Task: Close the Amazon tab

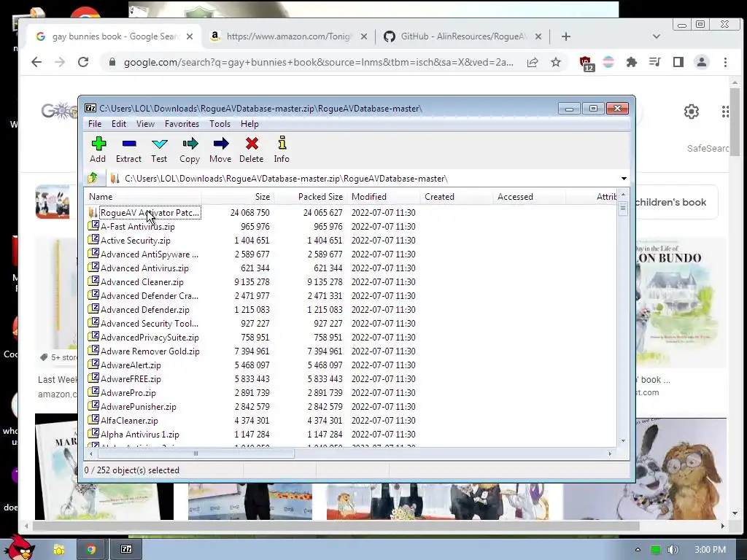Action: coord(363,36)
